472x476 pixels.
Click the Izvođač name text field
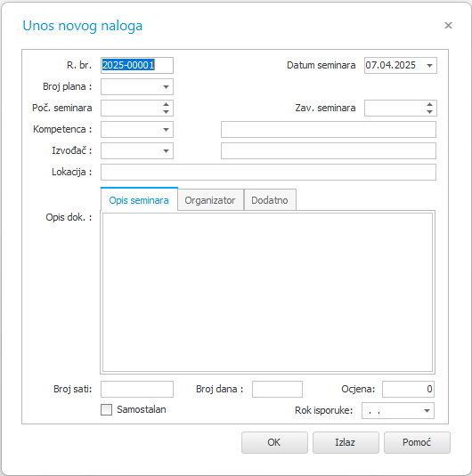point(329,151)
